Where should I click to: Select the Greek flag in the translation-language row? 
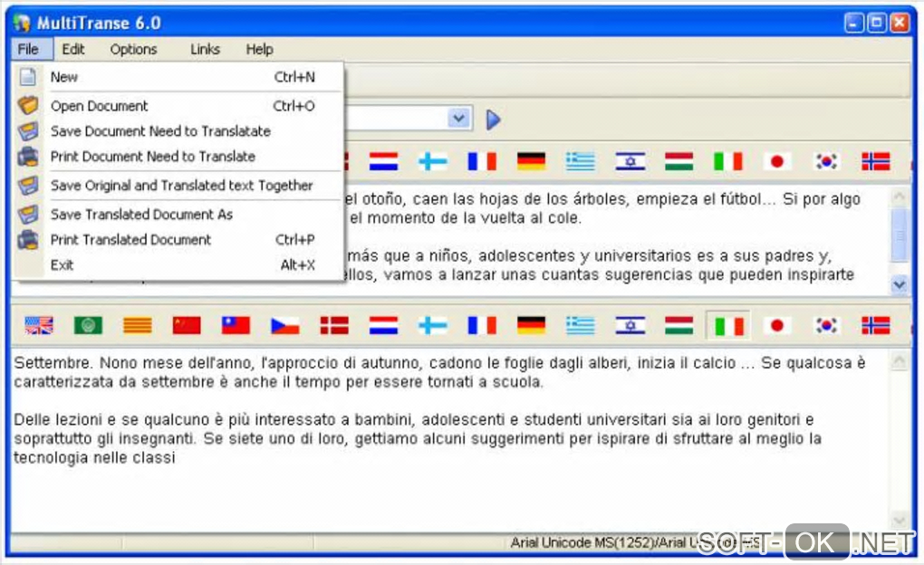pyautogui.click(x=581, y=325)
